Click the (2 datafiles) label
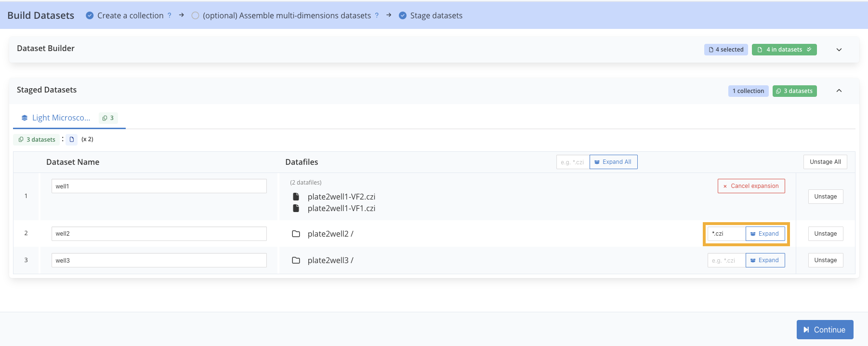This screenshot has height=346, width=868. (x=305, y=183)
